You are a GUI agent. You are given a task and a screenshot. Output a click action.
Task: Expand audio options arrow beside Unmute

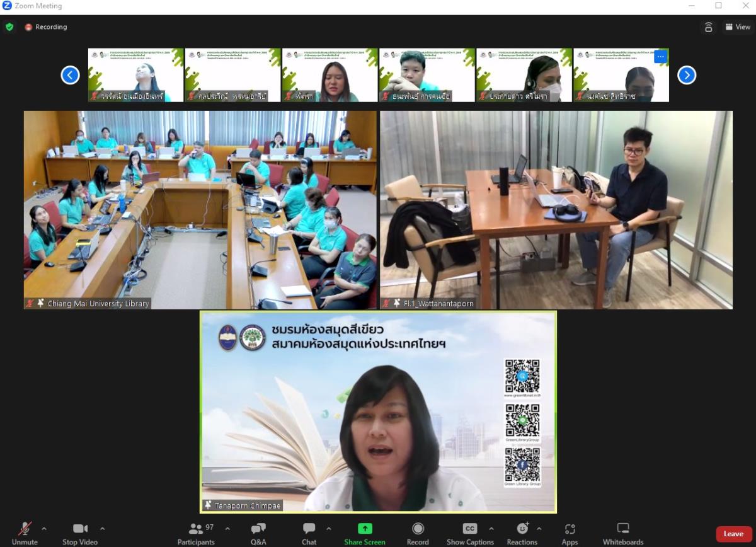(x=44, y=529)
